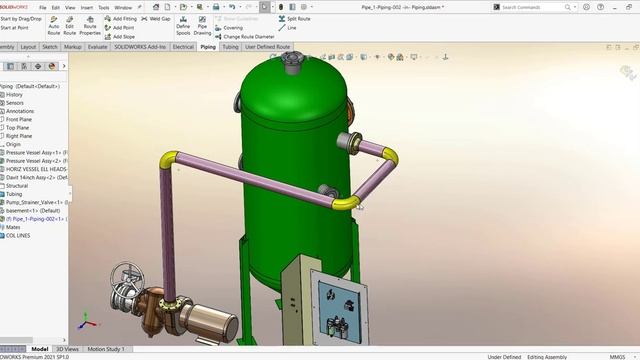Viewport: 640px width, 360px height.
Task: Click the Open document icon
Action: (183, 7)
